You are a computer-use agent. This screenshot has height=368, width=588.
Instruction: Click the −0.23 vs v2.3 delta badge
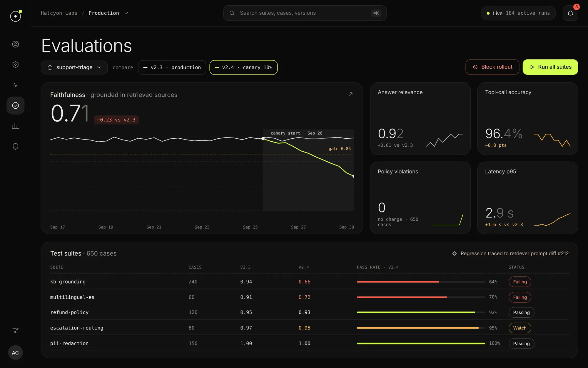tap(116, 120)
